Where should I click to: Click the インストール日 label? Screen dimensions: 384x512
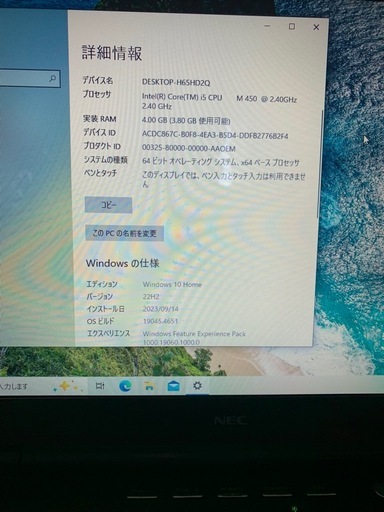click(x=106, y=309)
